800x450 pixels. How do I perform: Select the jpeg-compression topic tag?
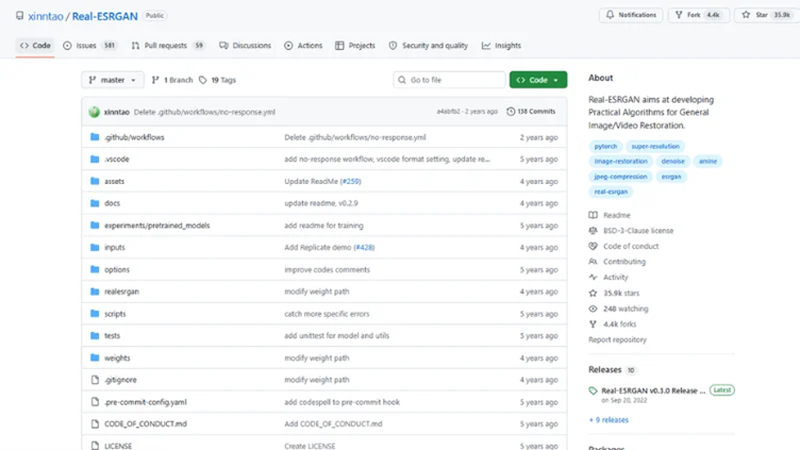tap(620, 177)
